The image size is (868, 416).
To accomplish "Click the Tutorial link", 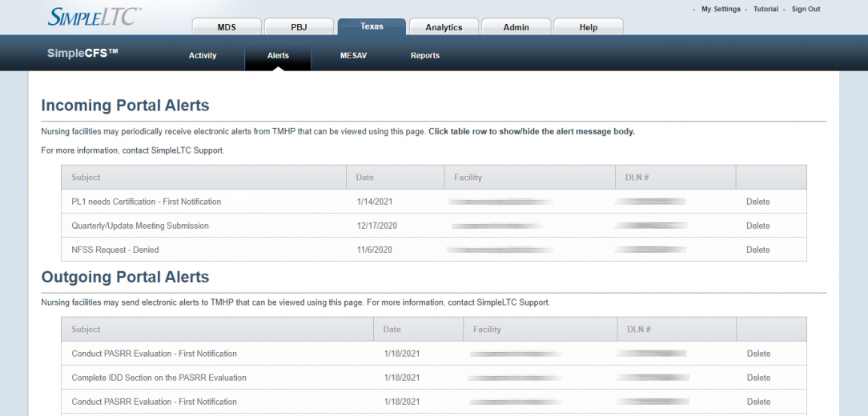I will (x=766, y=10).
